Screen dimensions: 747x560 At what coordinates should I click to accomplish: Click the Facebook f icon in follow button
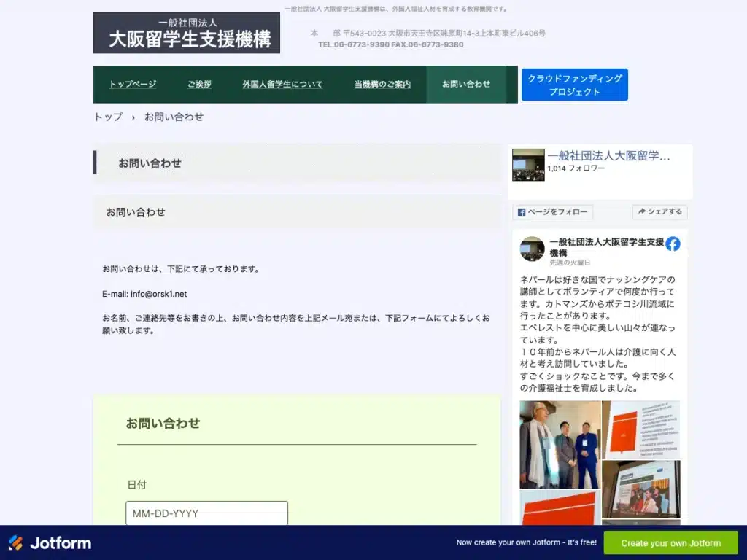tap(521, 212)
